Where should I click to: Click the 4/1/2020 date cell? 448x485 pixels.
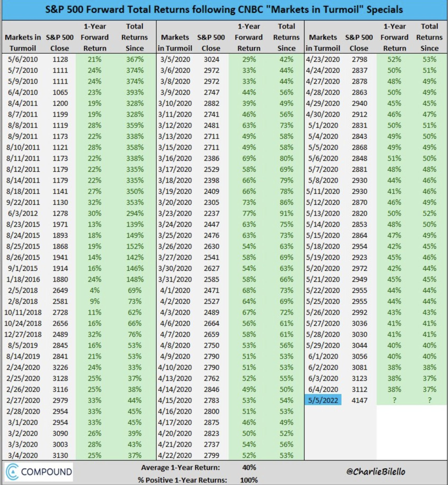click(175, 290)
